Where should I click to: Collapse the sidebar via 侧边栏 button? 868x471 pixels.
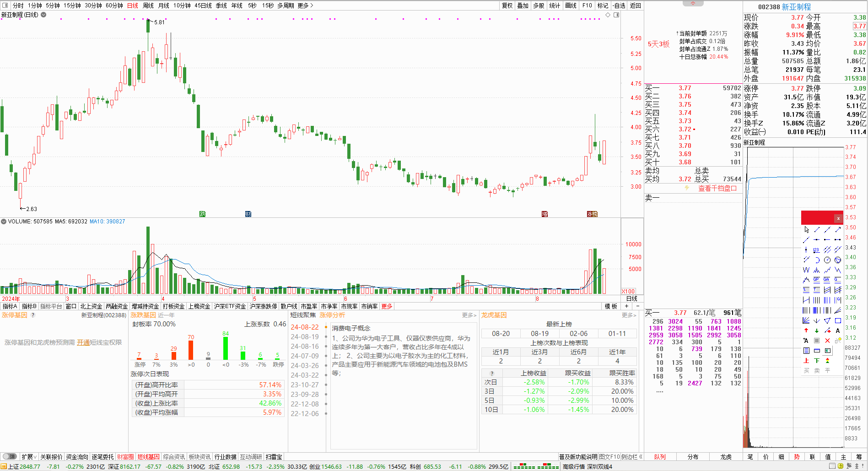coord(632,457)
